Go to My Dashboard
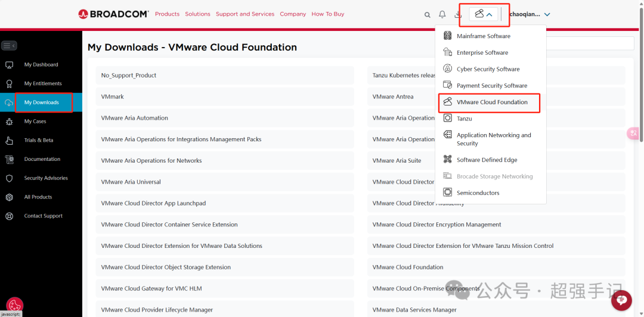The image size is (644, 317). pos(41,65)
